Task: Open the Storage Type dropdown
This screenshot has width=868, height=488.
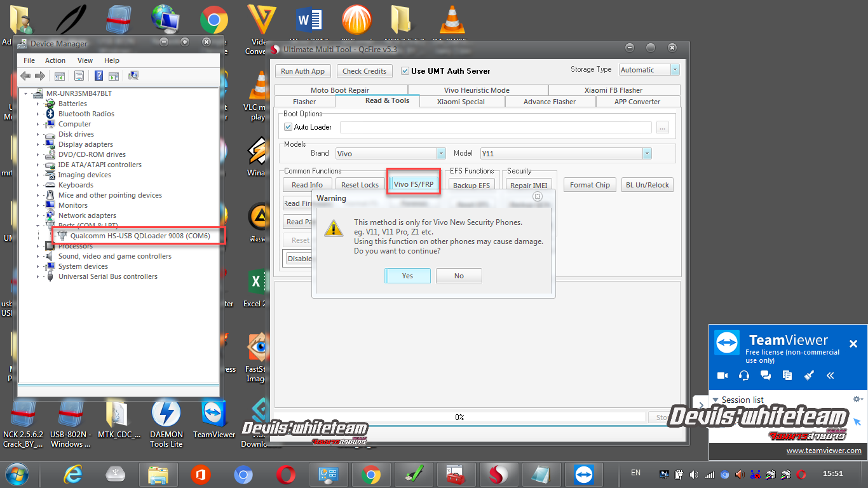Action: coord(648,70)
